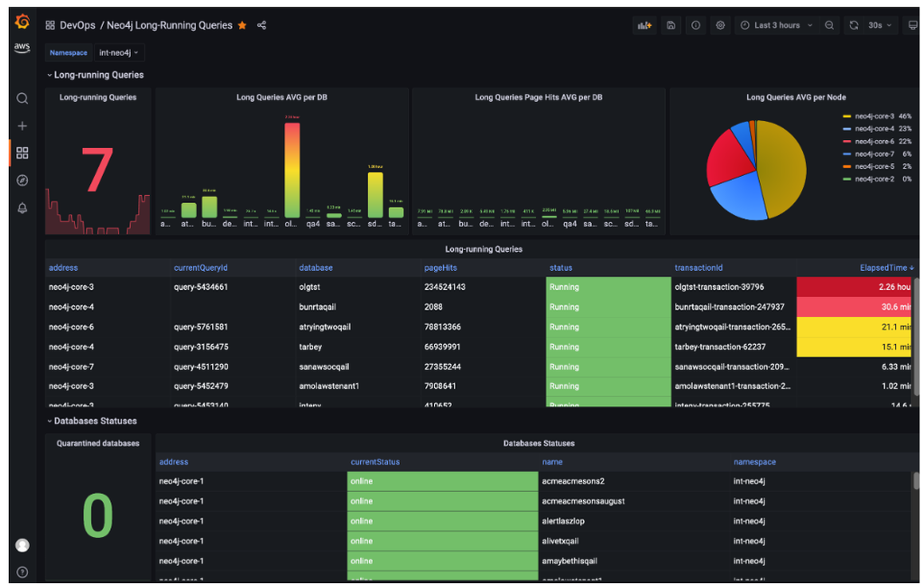This screenshot has width=924, height=585.
Task: Share the dashboard with the share icon
Action: click(262, 25)
